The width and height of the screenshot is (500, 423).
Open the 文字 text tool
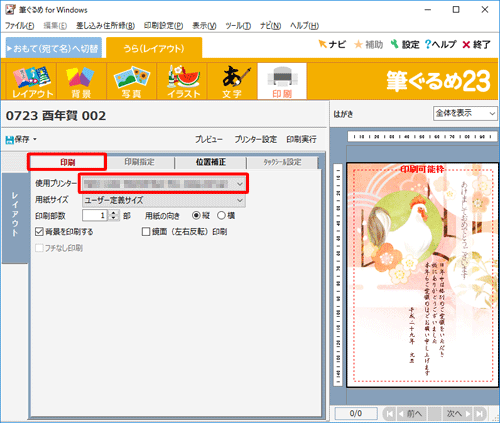coord(232,82)
